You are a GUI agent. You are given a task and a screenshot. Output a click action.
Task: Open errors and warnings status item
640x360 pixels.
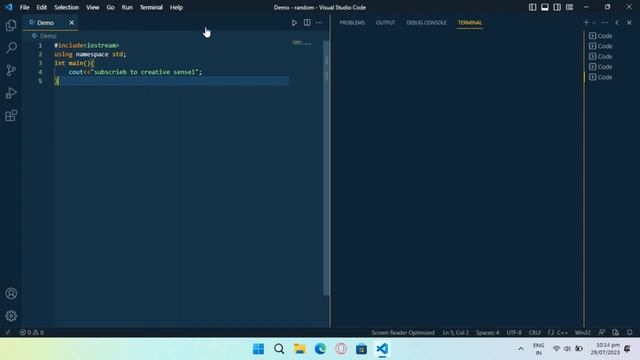point(32,332)
